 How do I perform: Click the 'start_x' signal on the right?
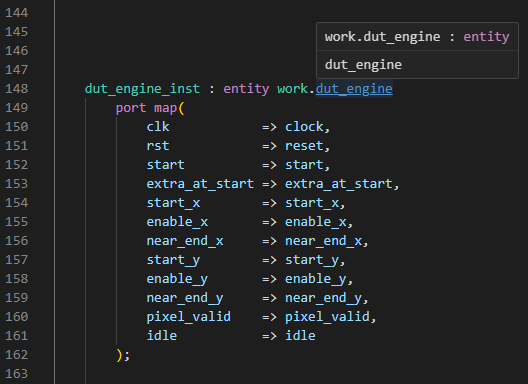312,203
